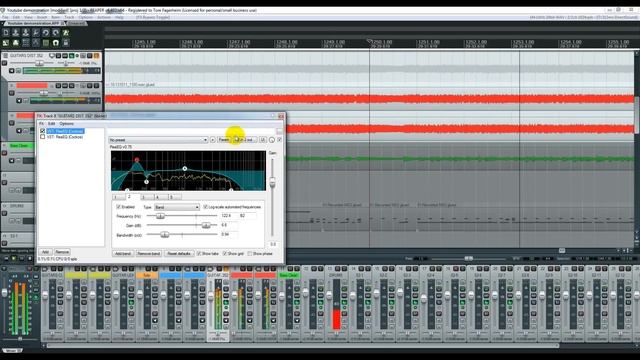Toggle the band Enabled checkbox

coord(118,207)
